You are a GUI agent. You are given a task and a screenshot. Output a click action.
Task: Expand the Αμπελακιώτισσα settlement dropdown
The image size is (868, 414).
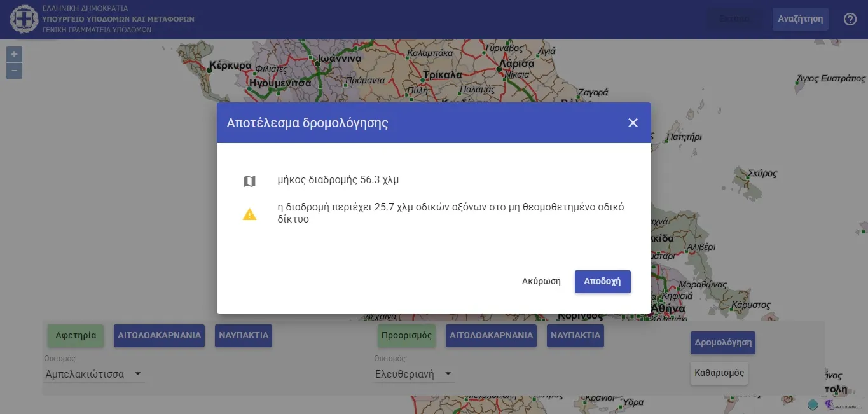click(x=94, y=374)
